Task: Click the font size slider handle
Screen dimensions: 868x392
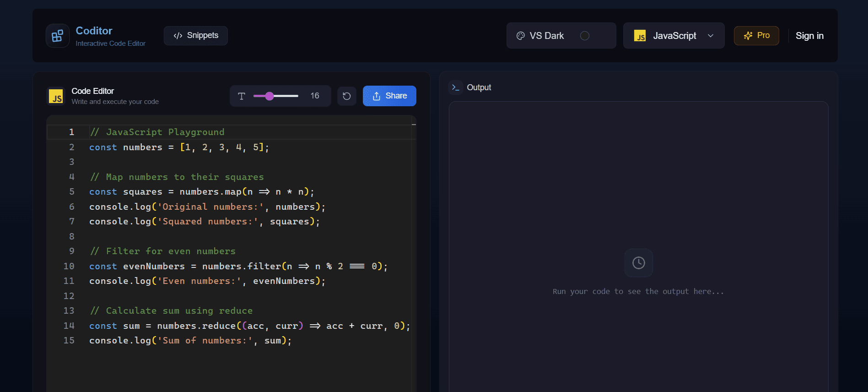Action: pos(270,96)
